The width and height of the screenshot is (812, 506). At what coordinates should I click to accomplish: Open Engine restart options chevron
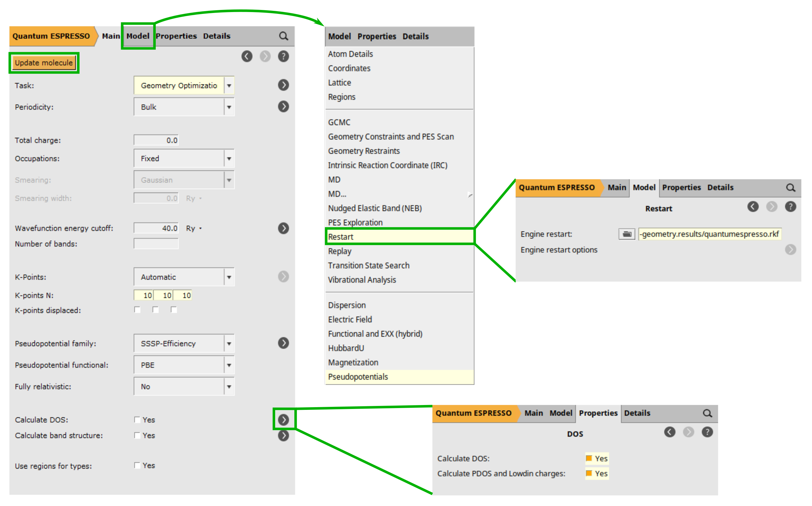click(791, 250)
